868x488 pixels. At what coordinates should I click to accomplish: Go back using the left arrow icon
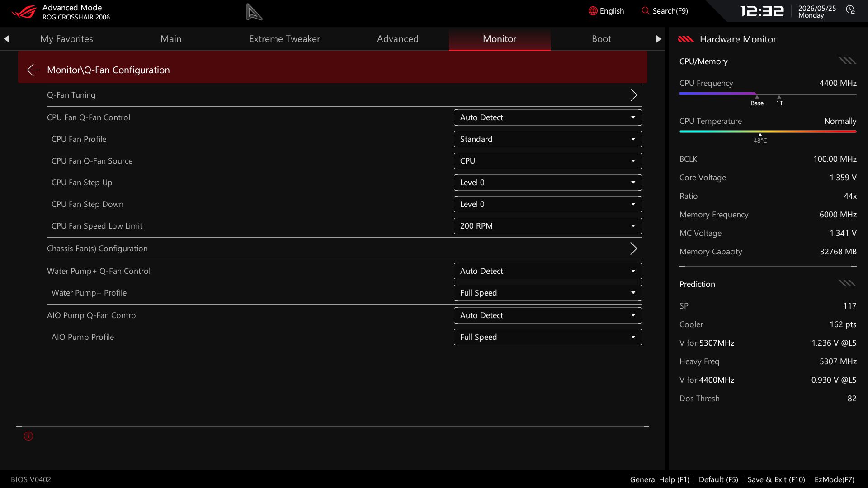pyautogui.click(x=33, y=70)
